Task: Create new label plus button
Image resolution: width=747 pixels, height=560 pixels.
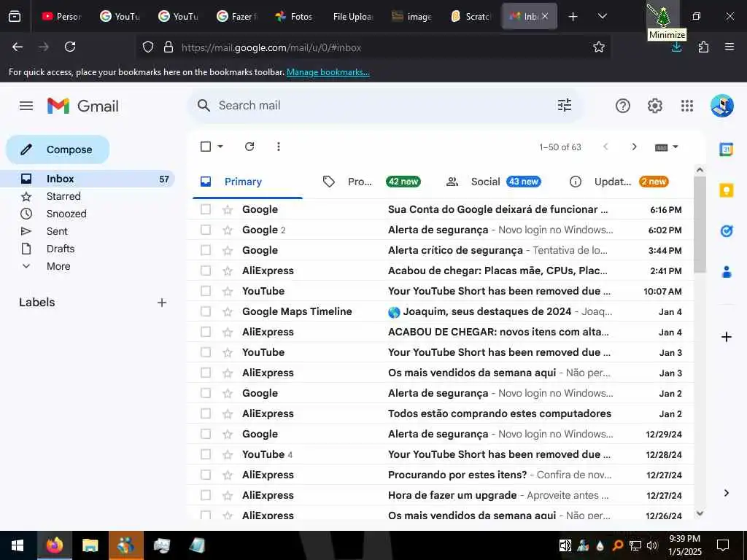Action: coord(162,303)
